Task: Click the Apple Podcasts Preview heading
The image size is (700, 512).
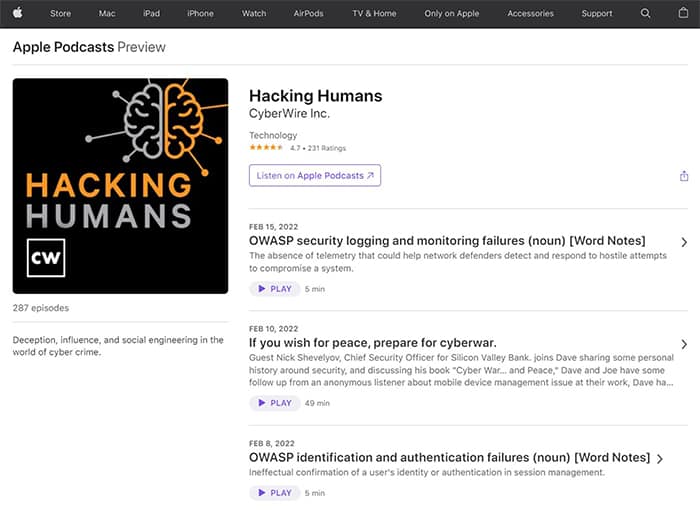Action: (89, 47)
